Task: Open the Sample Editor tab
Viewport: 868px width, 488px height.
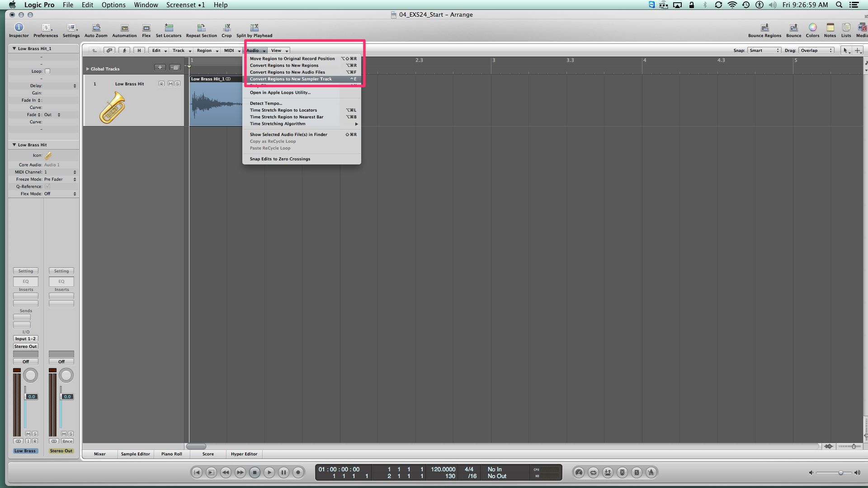Action: point(135,454)
